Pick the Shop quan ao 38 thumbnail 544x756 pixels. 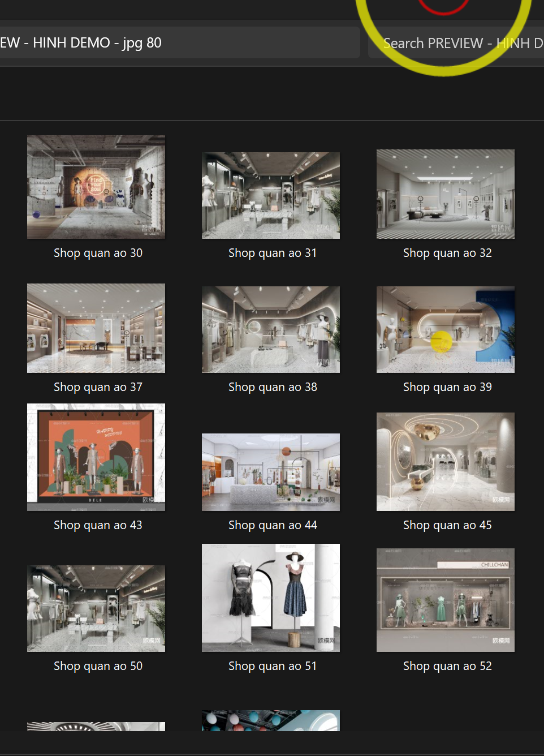coord(271,329)
